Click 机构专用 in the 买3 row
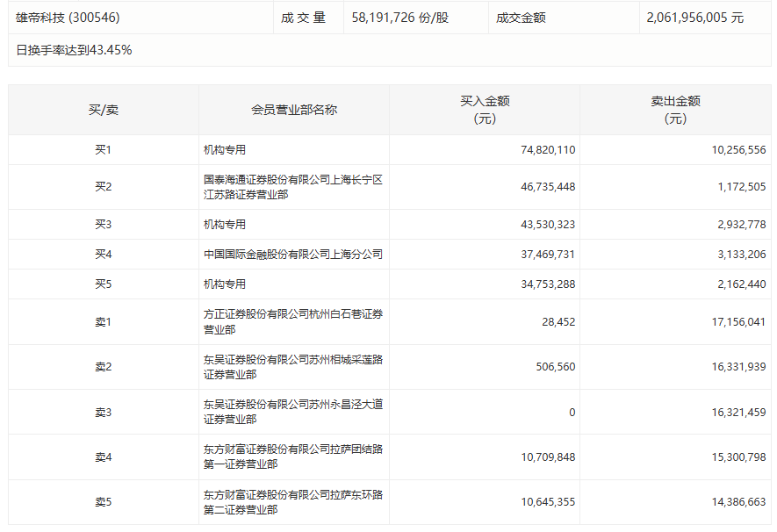777x532 pixels. (225, 225)
